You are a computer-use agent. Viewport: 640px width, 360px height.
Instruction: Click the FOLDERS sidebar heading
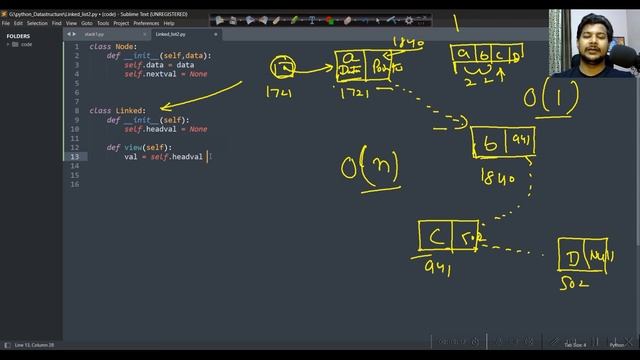click(x=18, y=36)
